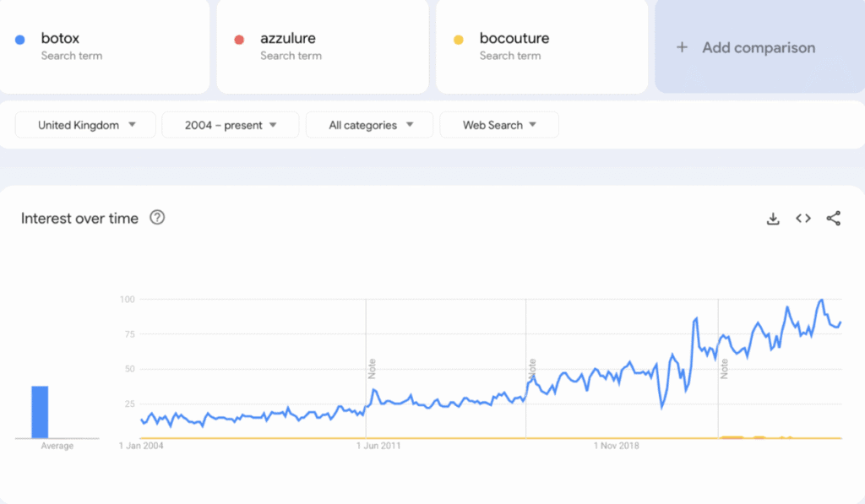
Task: Click the rightmost Note marker on chart
Action: (725, 368)
